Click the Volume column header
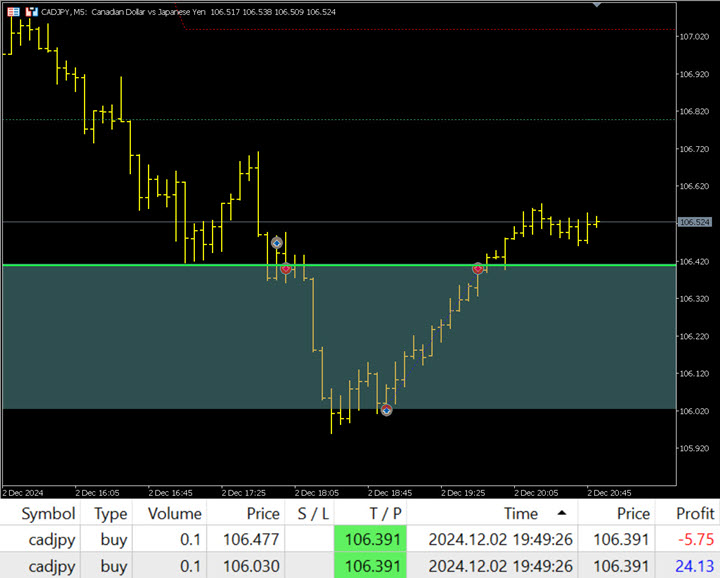The height and width of the screenshot is (578, 720). [174, 513]
